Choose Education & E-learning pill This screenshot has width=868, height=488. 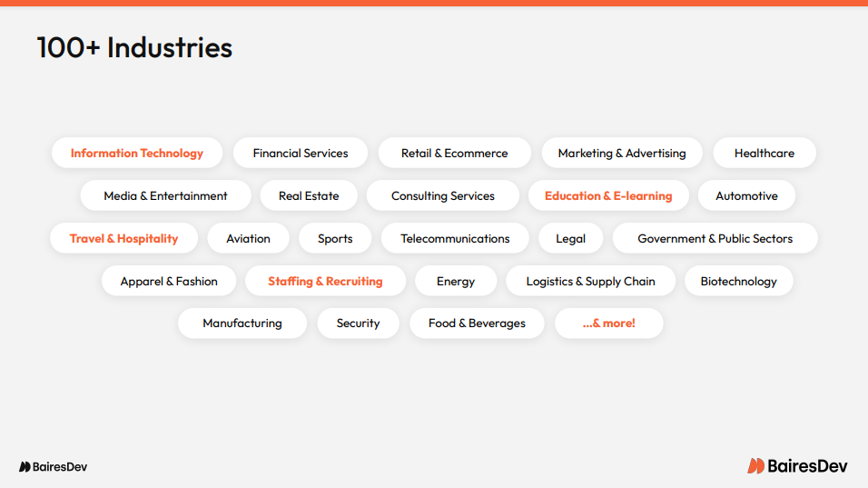(x=608, y=195)
